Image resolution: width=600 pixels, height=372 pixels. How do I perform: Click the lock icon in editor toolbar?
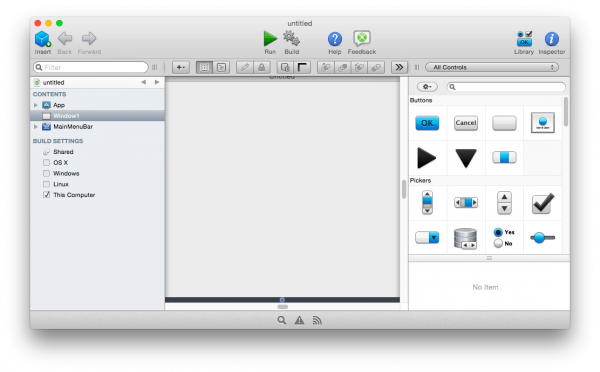click(261, 67)
